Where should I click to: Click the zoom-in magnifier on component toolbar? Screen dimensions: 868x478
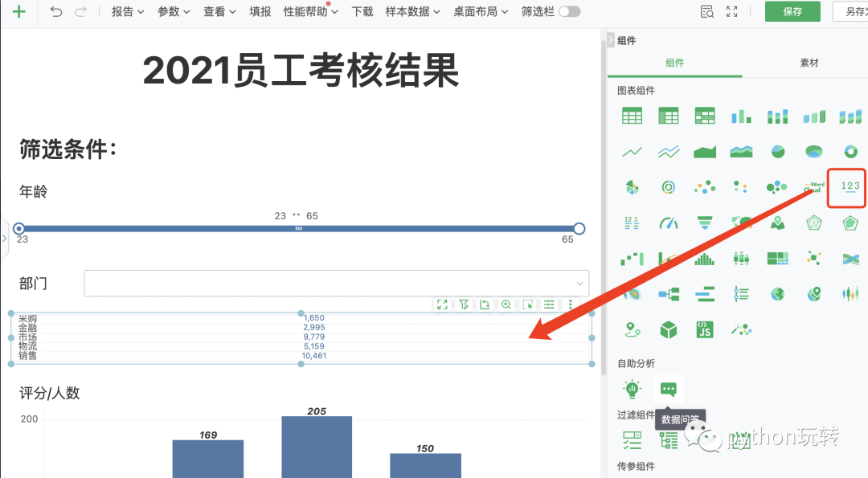click(506, 304)
